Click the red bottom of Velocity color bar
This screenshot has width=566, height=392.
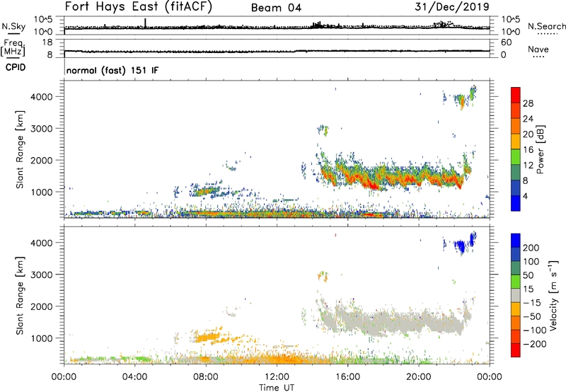click(x=516, y=350)
